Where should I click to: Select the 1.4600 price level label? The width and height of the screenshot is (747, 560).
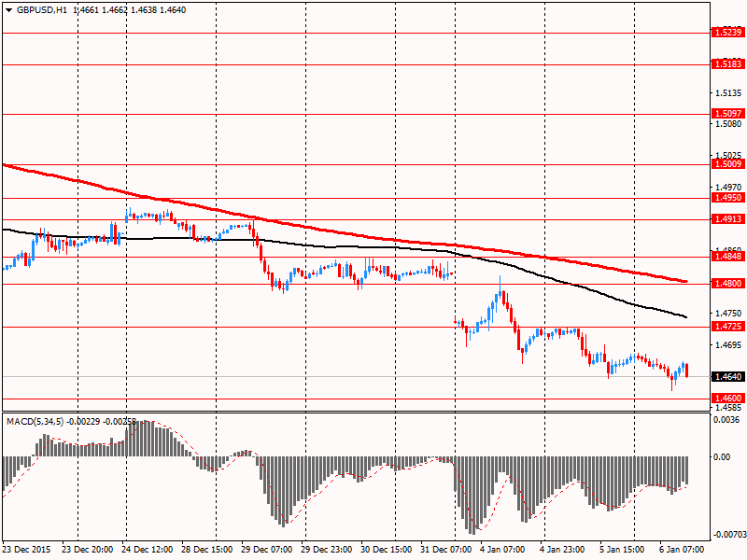coord(728,399)
